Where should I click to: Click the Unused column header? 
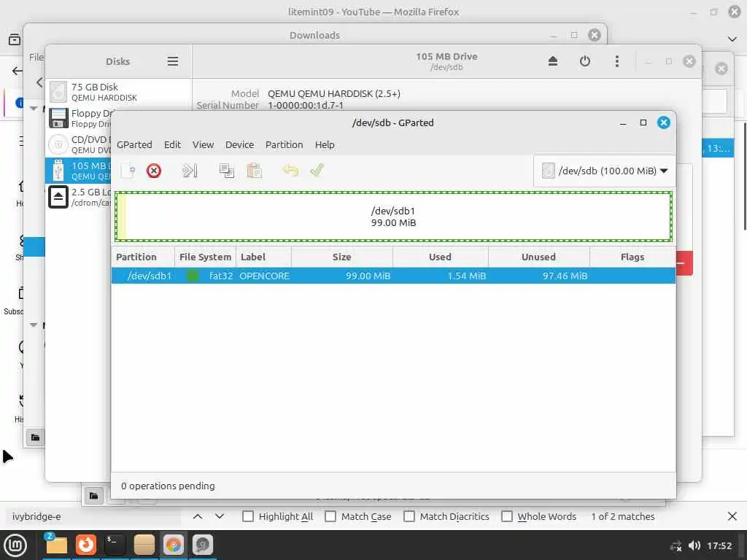tap(538, 257)
